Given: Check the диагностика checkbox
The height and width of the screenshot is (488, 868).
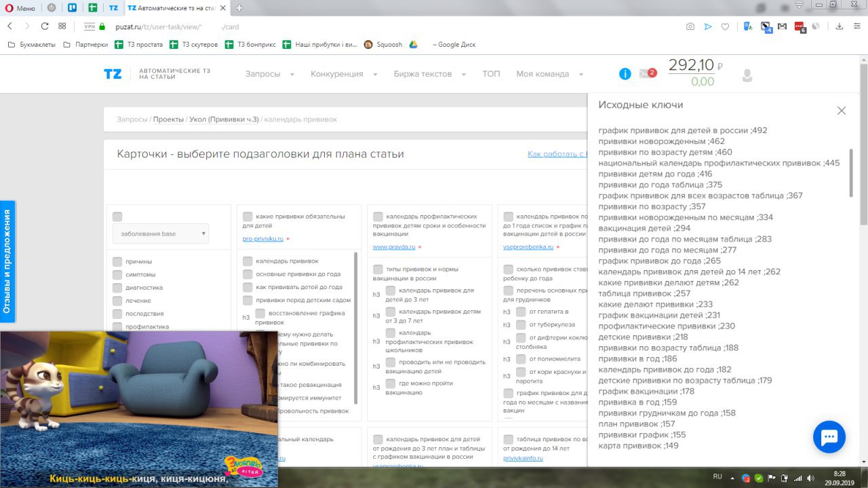Looking at the screenshot, I should [117, 287].
